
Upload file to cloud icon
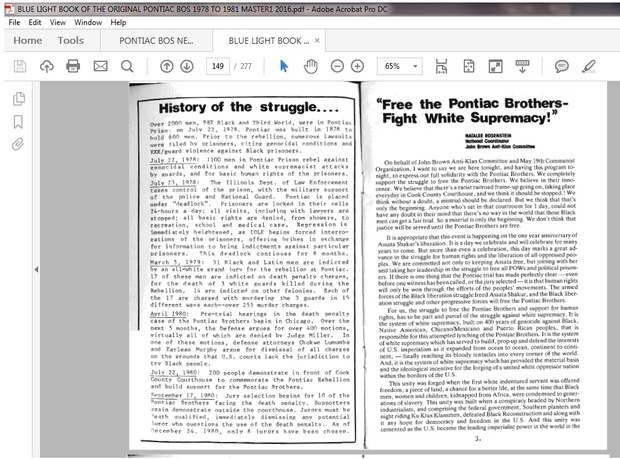pyautogui.click(x=47, y=66)
